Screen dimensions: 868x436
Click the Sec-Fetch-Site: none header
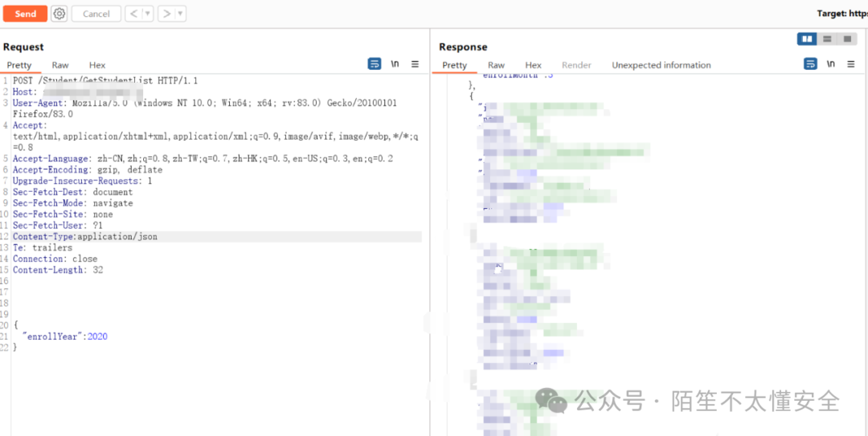(63, 214)
